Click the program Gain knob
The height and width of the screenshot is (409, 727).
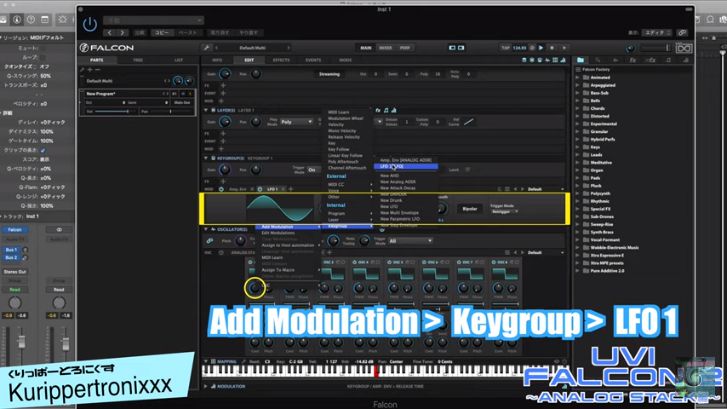[x=224, y=74]
